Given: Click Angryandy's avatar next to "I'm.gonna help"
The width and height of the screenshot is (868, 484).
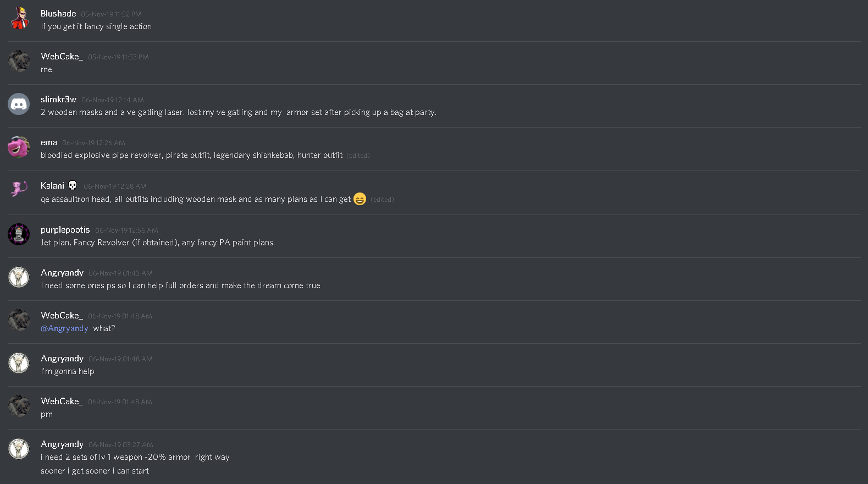Looking at the screenshot, I should 19,363.
